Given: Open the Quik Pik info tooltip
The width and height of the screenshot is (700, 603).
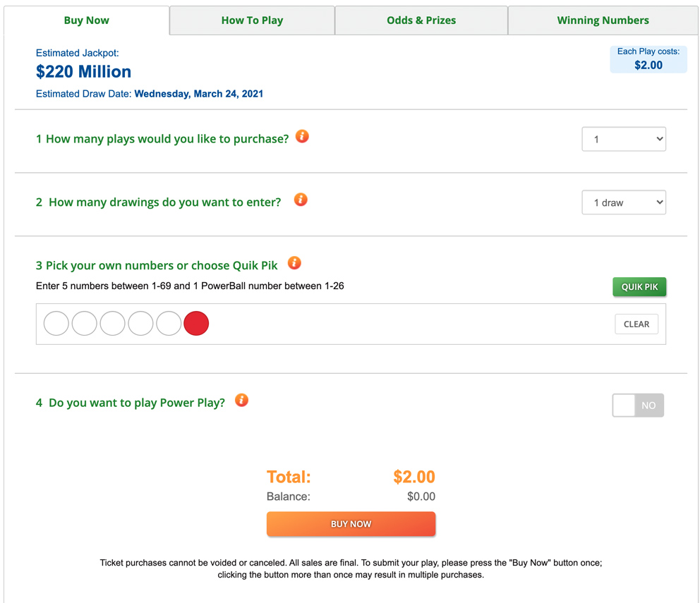Looking at the screenshot, I should [294, 263].
